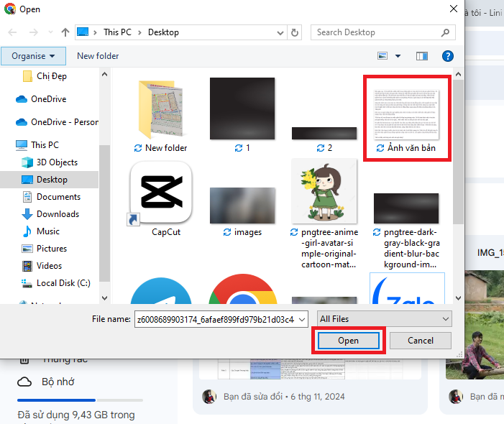The image size is (504, 424).
Task: Select Local Disk (C:) in sidebar
Action: [x=63, y=283]
